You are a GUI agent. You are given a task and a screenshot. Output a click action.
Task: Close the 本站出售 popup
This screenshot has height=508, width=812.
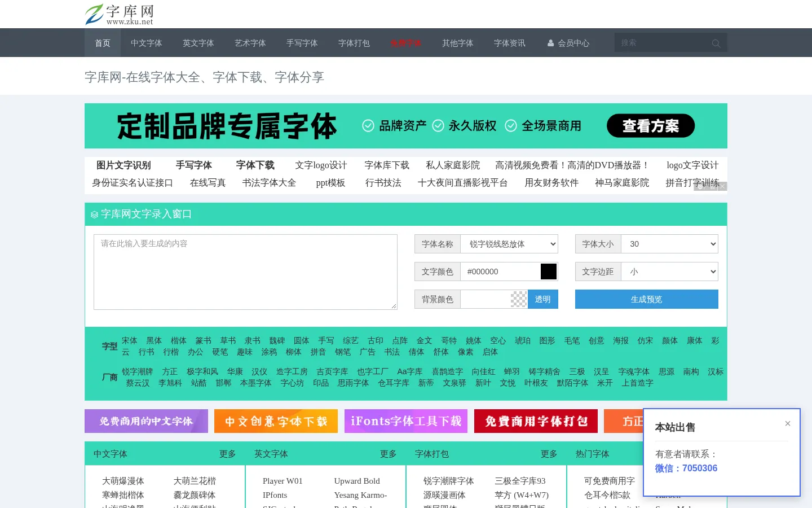788,423
